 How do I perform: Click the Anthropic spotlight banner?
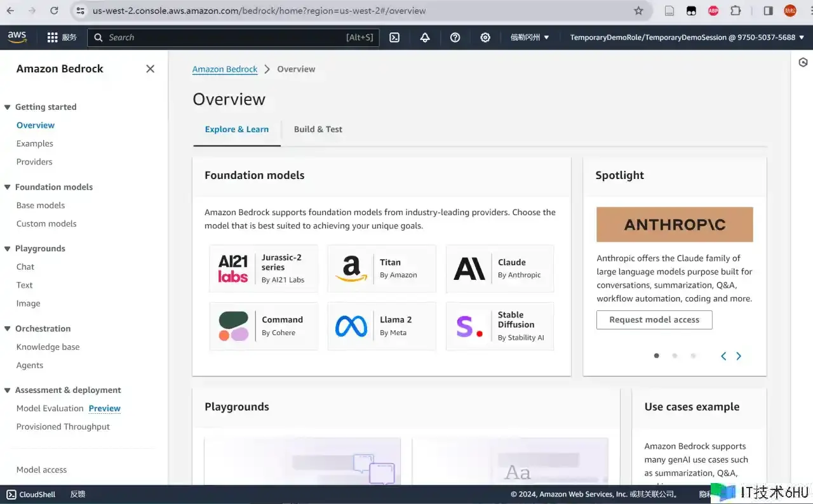(x=675, y=224)
